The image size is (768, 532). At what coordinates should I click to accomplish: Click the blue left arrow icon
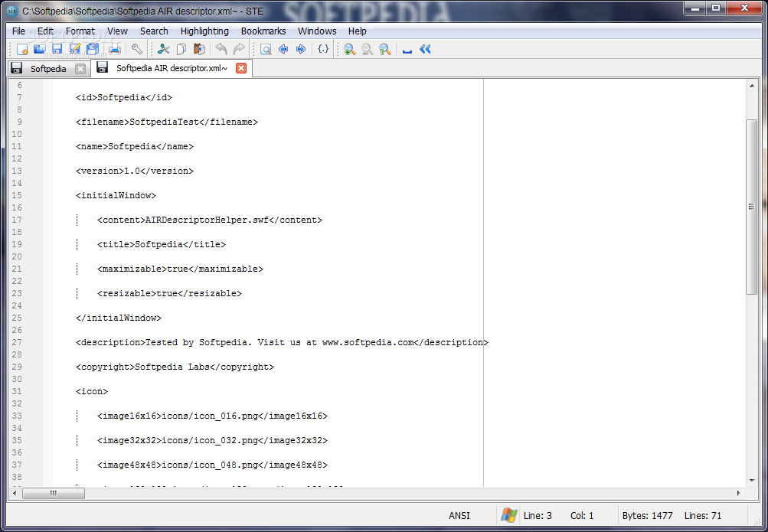click(283, 49)
